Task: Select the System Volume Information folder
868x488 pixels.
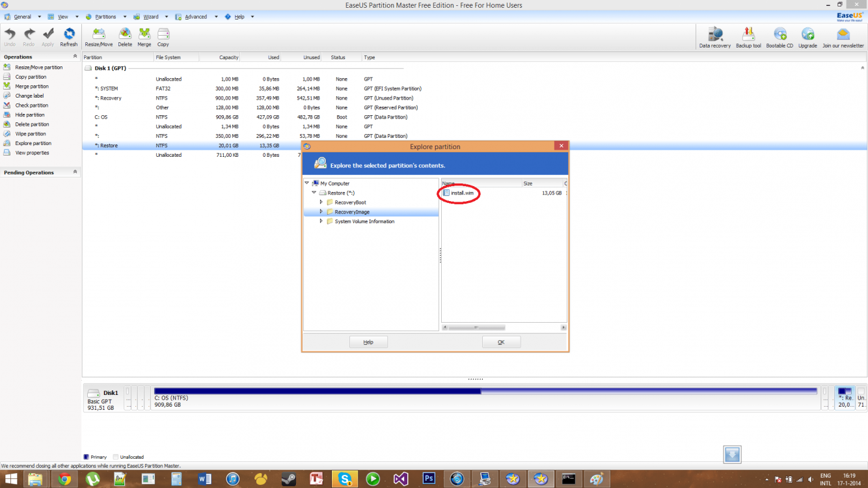Action: [x=364, y=222]
